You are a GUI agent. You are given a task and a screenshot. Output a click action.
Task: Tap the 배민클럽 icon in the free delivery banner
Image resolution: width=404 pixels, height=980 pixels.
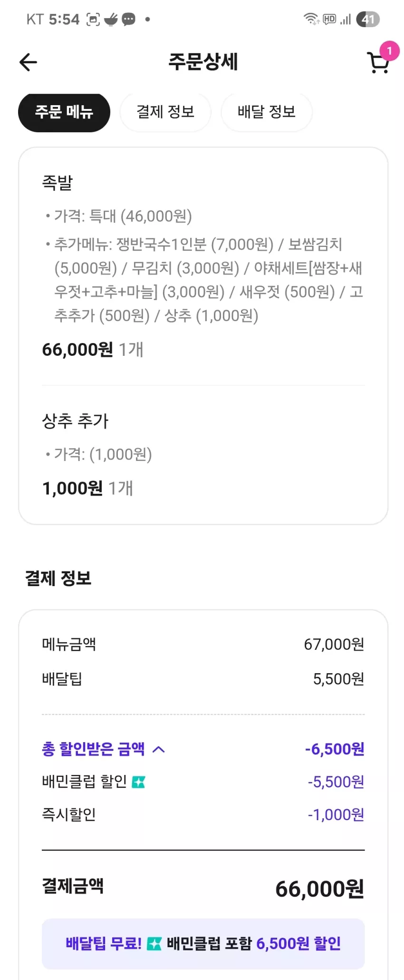154,943
